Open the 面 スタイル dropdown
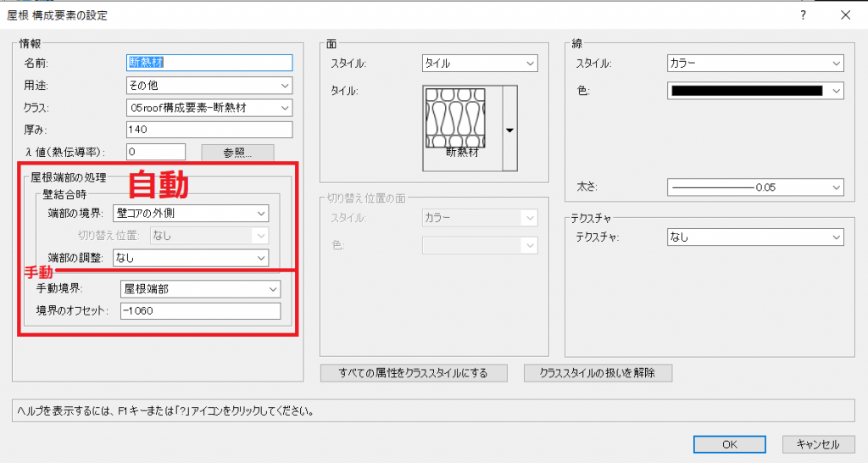Screen dimensions: 868x463 click(x=479, y=64)
